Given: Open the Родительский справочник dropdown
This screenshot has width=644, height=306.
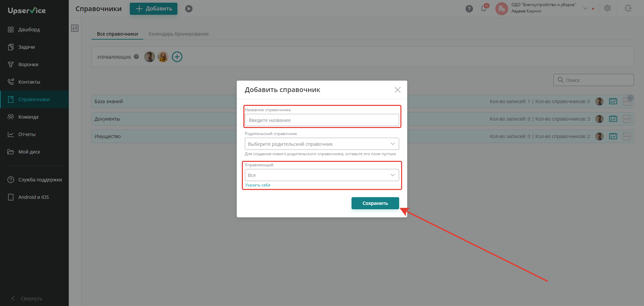Looking at the screenshot, I should coord(322,144).
